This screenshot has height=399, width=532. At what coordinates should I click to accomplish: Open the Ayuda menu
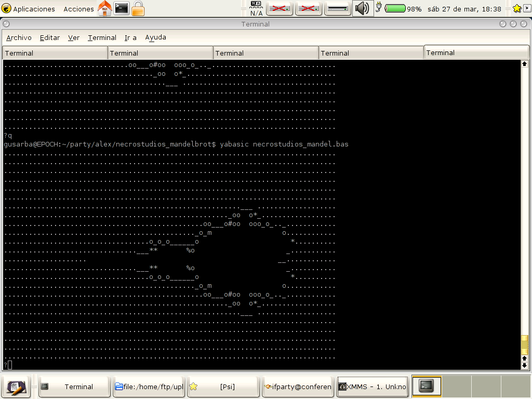coord(155,37)
